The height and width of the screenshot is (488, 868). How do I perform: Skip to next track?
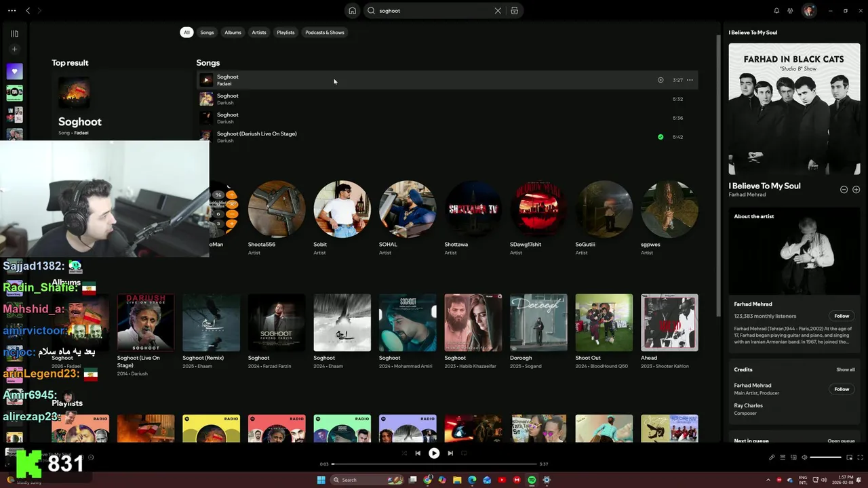pyautogui.click(x=450, y=453)
